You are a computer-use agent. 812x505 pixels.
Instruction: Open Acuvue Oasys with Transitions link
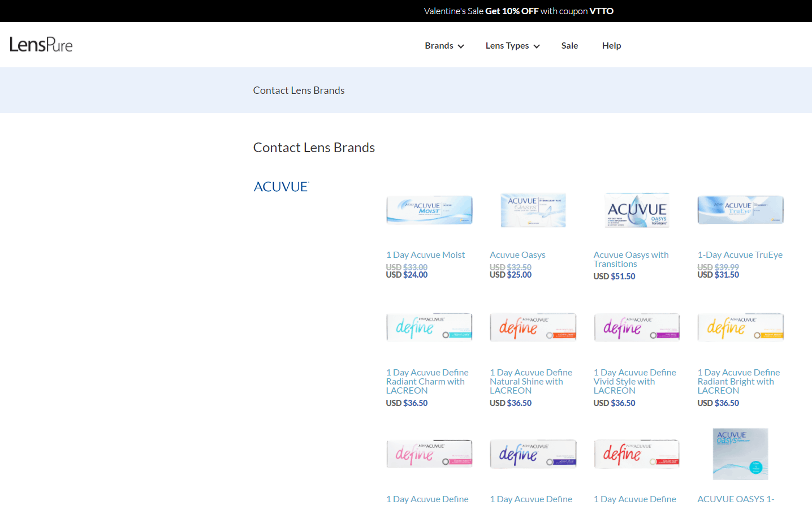[631, 260]
